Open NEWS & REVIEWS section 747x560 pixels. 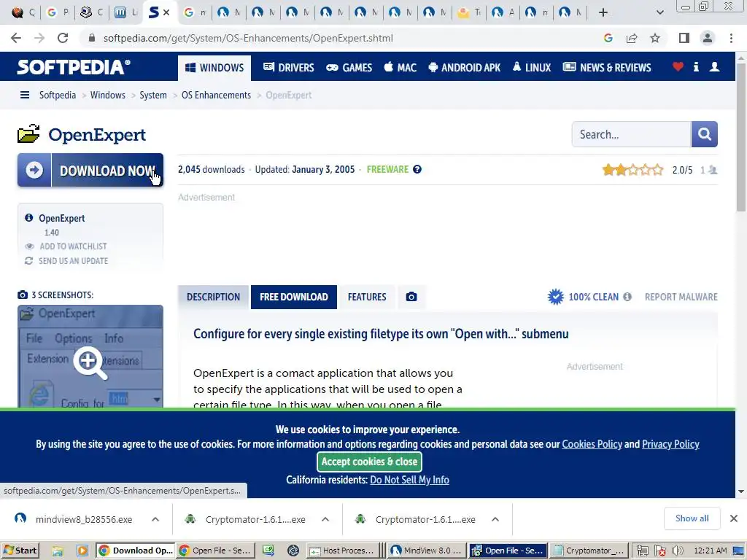606,68
